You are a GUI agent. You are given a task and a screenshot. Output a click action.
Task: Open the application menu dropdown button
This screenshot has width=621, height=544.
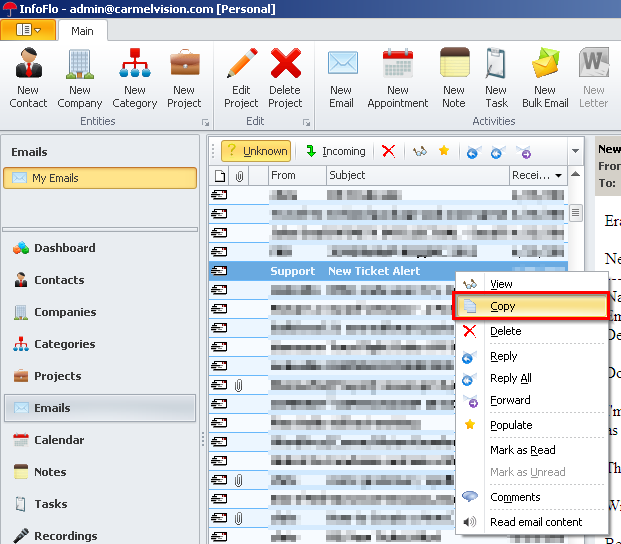28,29
